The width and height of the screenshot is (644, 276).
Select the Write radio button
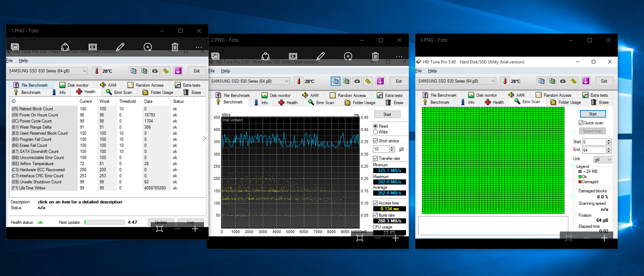(375, 132)
